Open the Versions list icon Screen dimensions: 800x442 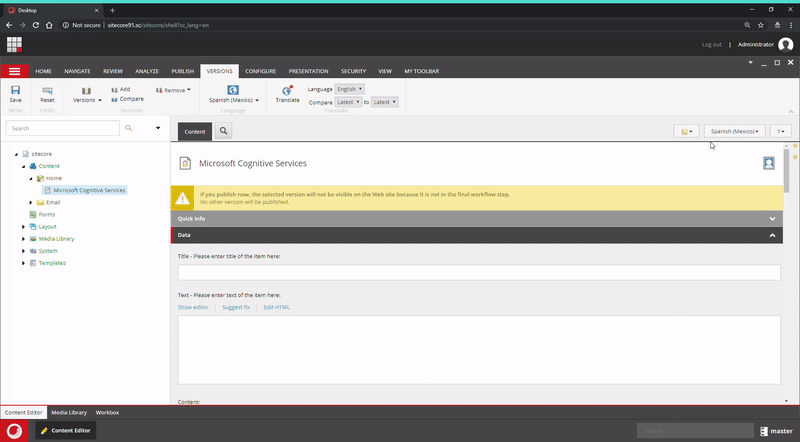tap(86, 91)
